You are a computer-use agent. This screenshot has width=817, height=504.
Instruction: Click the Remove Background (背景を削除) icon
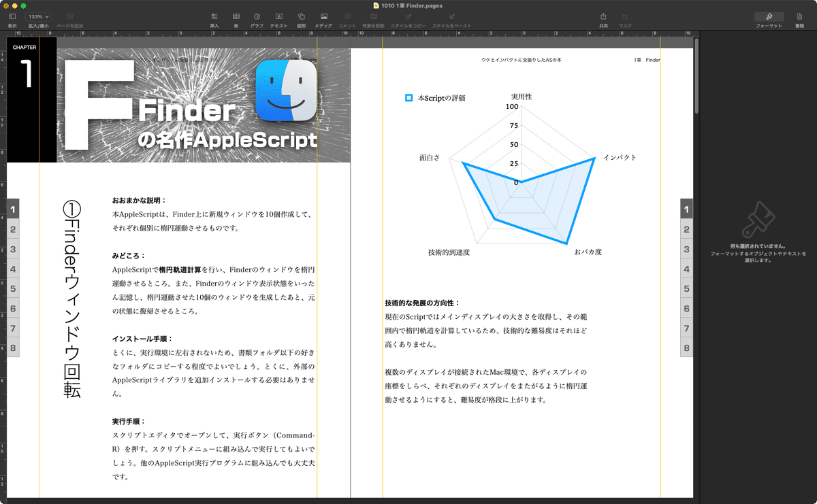(373, 18)
